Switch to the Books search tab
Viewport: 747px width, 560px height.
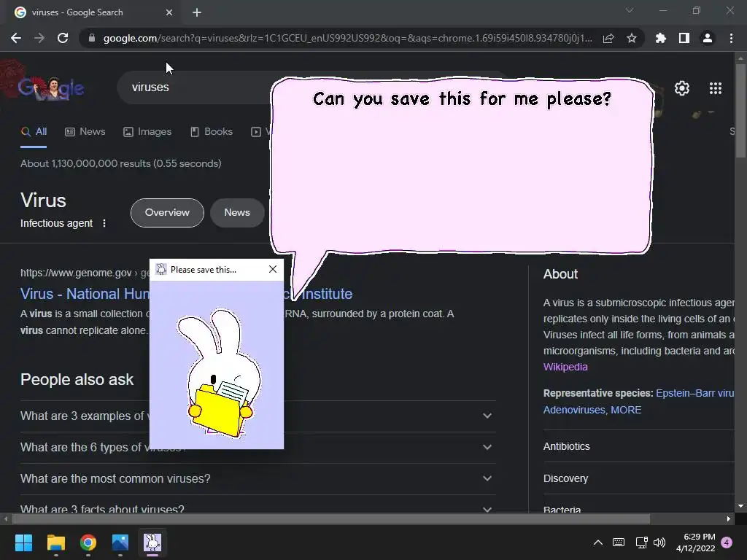211,132
